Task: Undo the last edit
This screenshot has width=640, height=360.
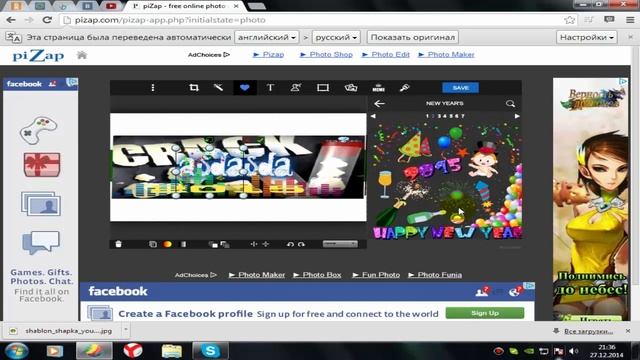Action: pos(290,244)
